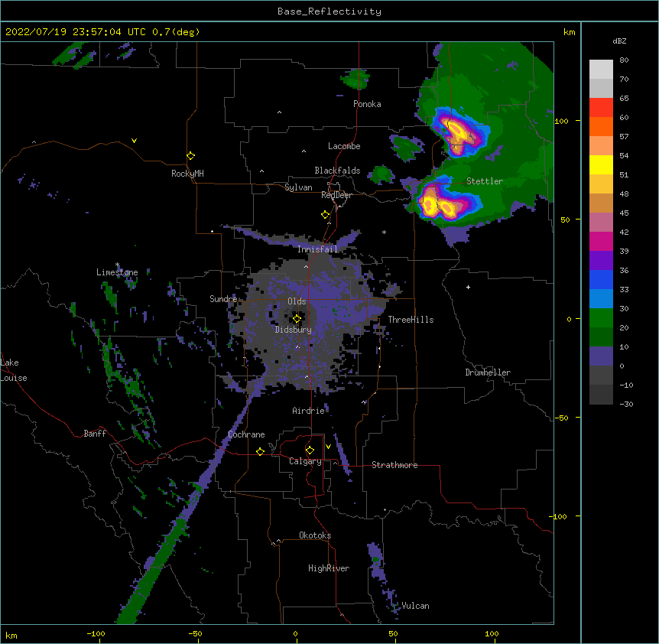Click the Blackfalds city label
The width and height of the screenshot is (659, 644).
click(337, 171)
